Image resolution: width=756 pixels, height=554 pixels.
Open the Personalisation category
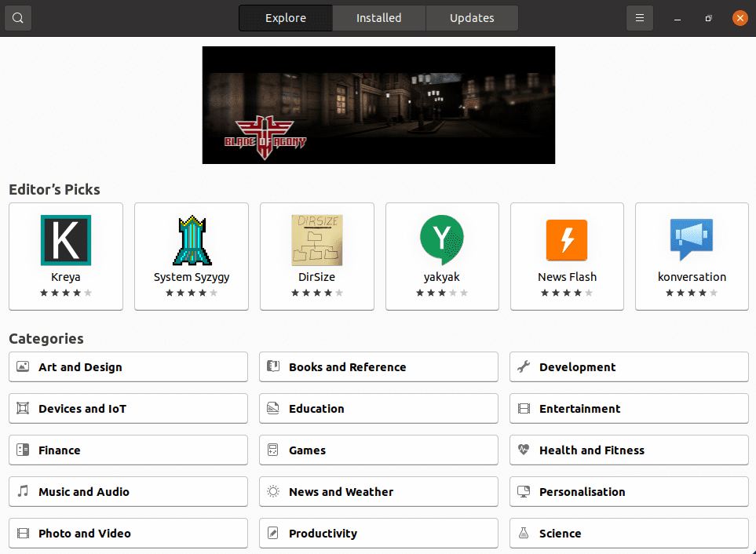(x=629, y=492)
